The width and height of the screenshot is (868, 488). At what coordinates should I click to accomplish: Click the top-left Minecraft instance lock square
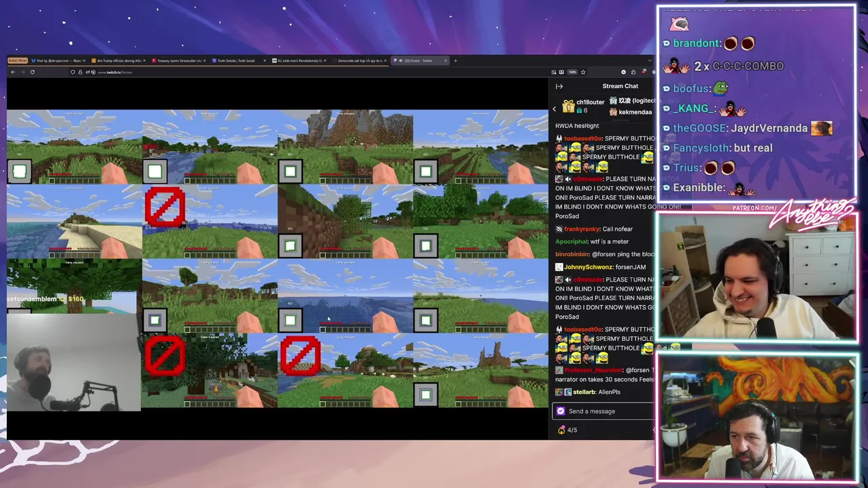point(19,171)
